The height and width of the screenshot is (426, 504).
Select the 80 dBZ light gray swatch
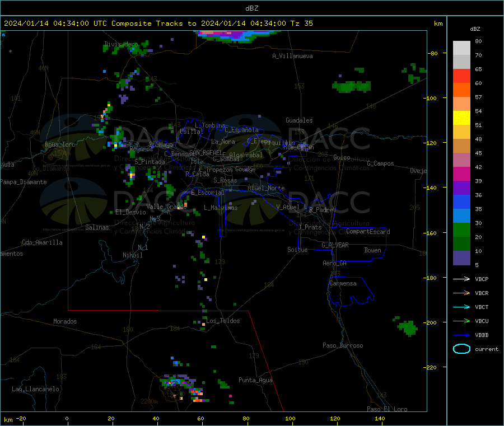461,48
